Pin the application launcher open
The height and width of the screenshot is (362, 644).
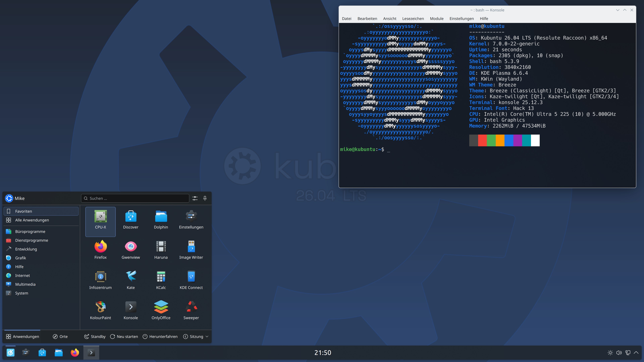coord(205,198)
